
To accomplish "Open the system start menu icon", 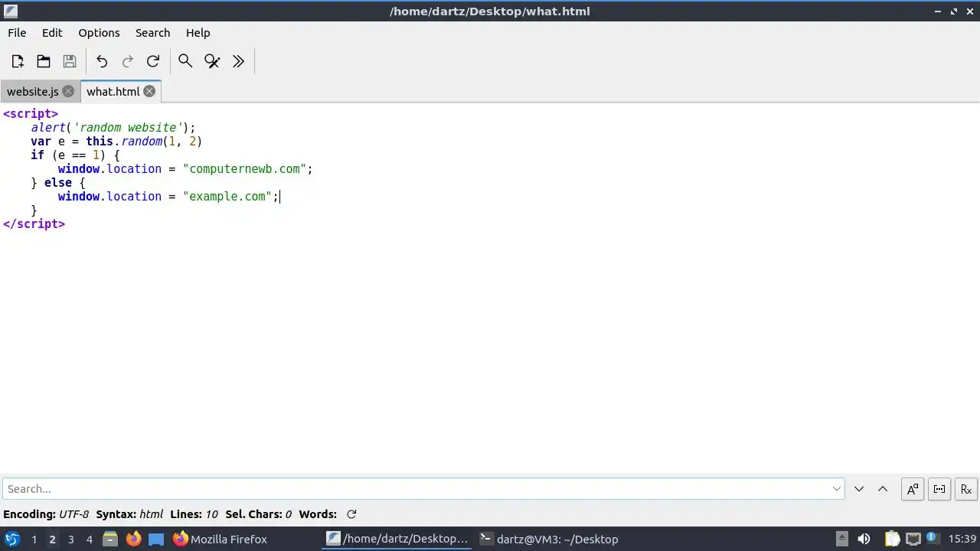I will [x=11, y=539].
